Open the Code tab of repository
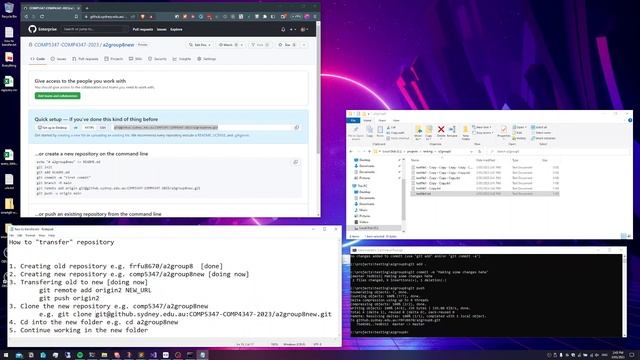The width and height of the screenshot is (640, 360). click(38, 59)
